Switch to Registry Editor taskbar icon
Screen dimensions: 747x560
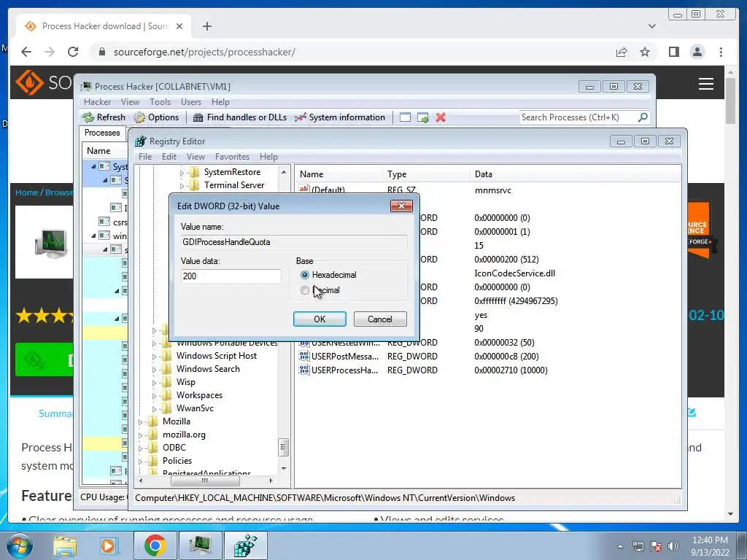pos(245,545)
